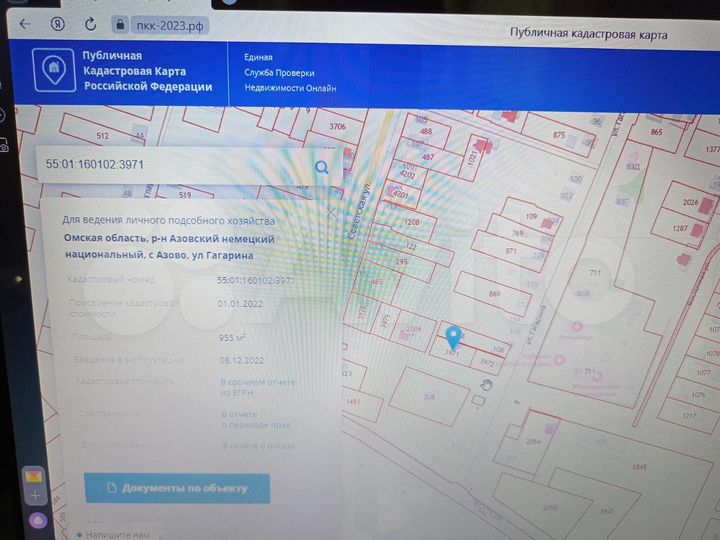Click cadastral number value 55:01:160102:3971
Screen dimensions: 720x540
pyautogui.click(x=256, y=281)
